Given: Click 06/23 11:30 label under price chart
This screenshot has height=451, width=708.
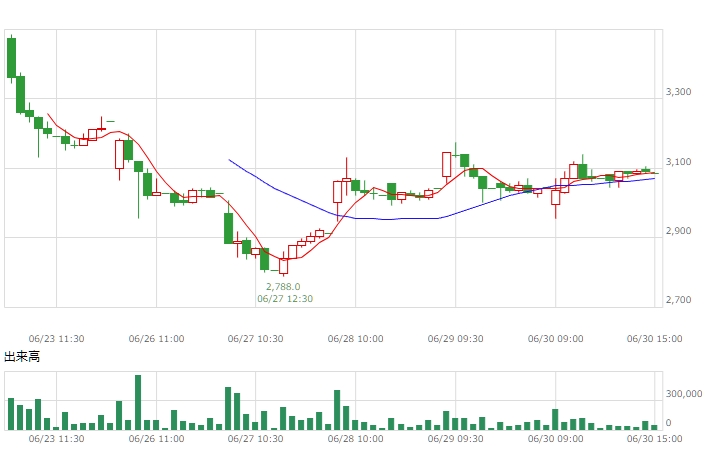Looking at the screenshot, I should pos(56,339).
